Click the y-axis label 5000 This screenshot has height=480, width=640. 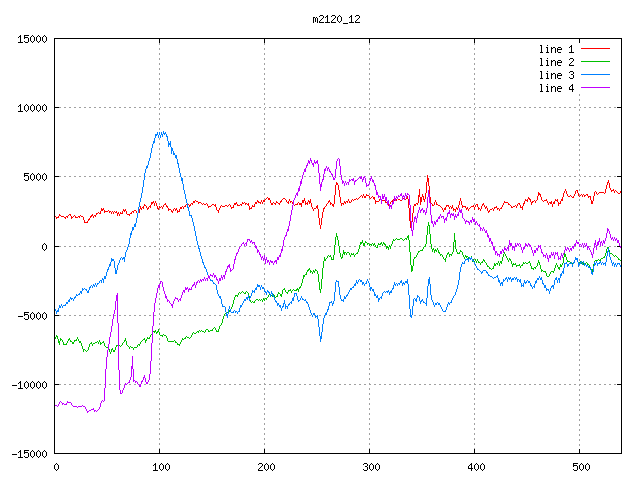[35, 177]
